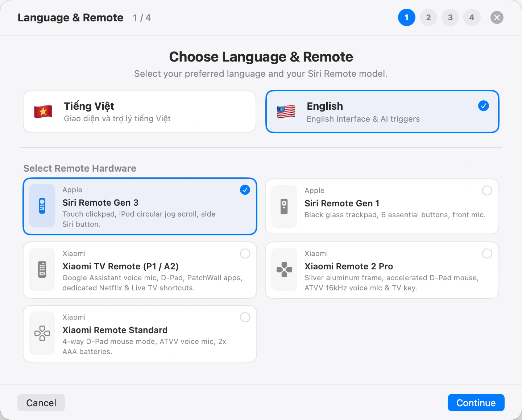Jump to step 4 indicator
Image resolution: width=522 pixels, height=420 pixels.
point(472,17)
